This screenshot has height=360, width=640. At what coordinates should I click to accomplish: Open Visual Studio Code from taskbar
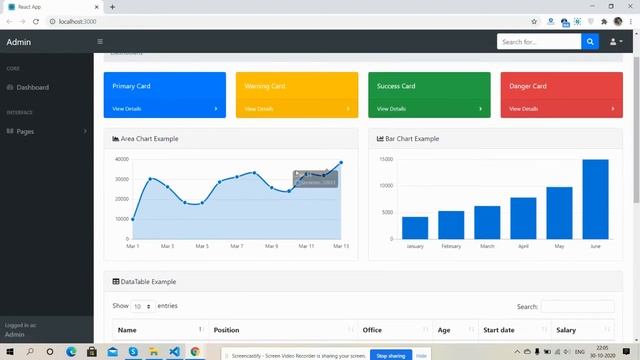[174, 351]
